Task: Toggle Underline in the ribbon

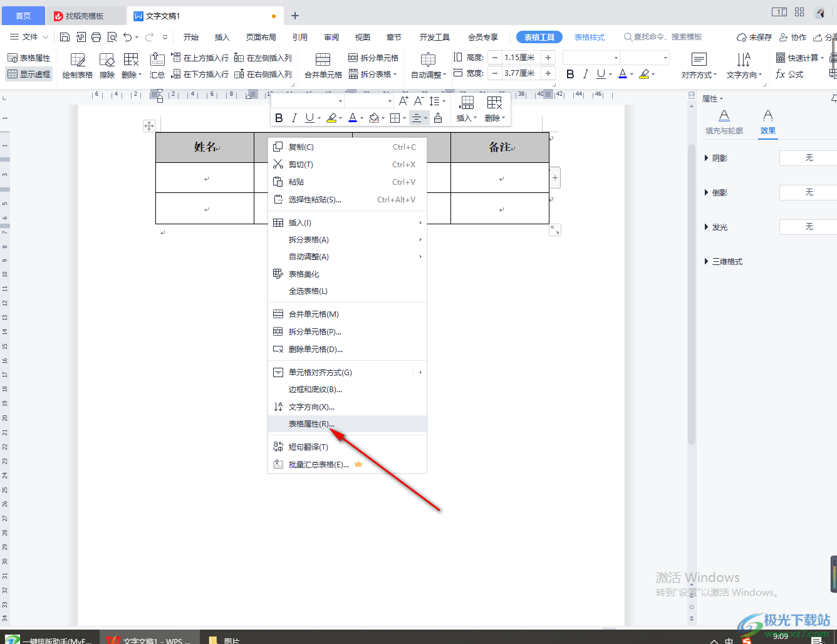Action: [x=601, y=74]
